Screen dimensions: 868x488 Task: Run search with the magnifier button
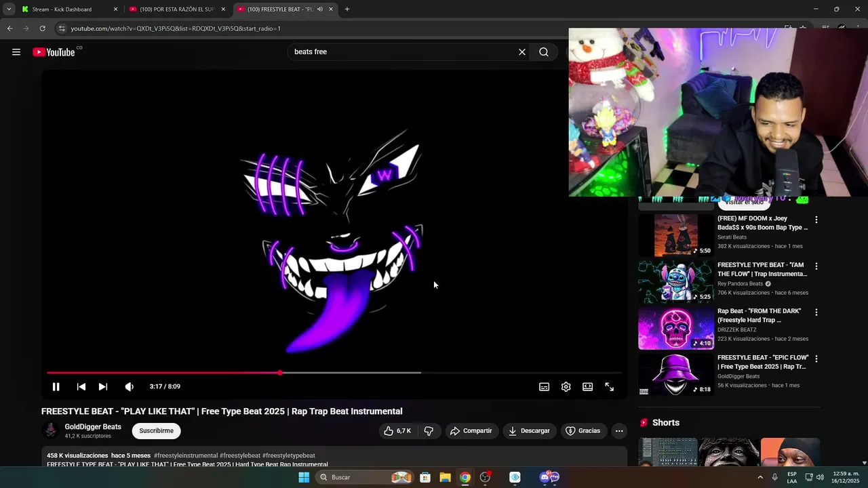click(x=544, y=52)
